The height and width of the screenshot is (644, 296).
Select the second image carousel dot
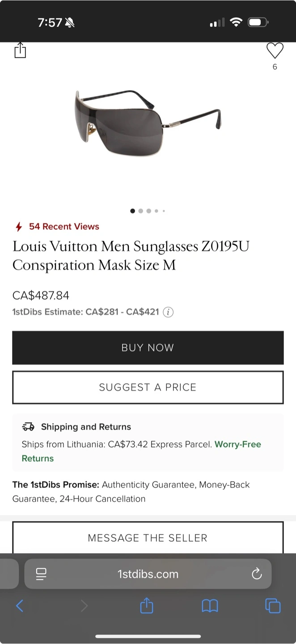click(x=141, y=211)
